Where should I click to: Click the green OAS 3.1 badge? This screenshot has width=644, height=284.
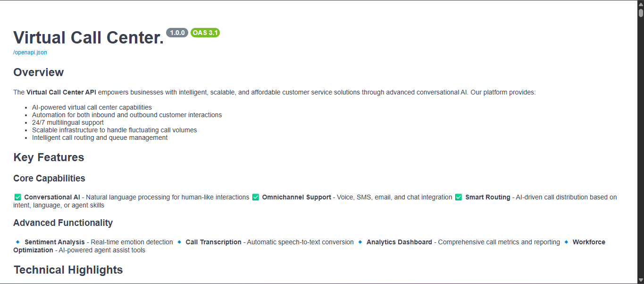click(x=205, y=33)
